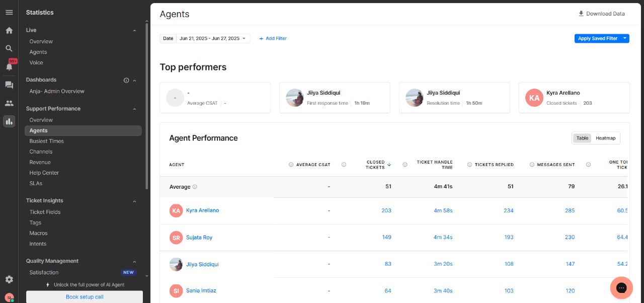The width and height of the screenshot is (644, 303).
Task: Open the date range dropdown
Action: click(x=213, y=38)
